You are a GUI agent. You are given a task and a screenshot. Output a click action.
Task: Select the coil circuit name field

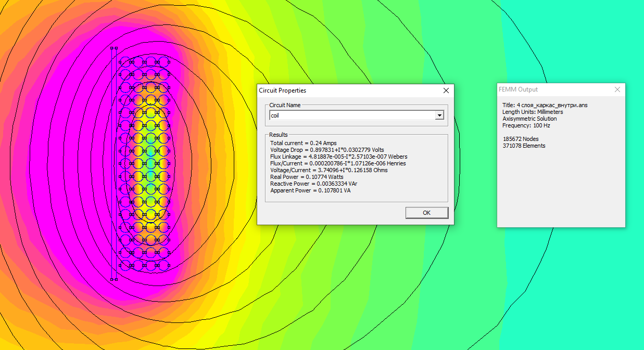pos(357,115)
